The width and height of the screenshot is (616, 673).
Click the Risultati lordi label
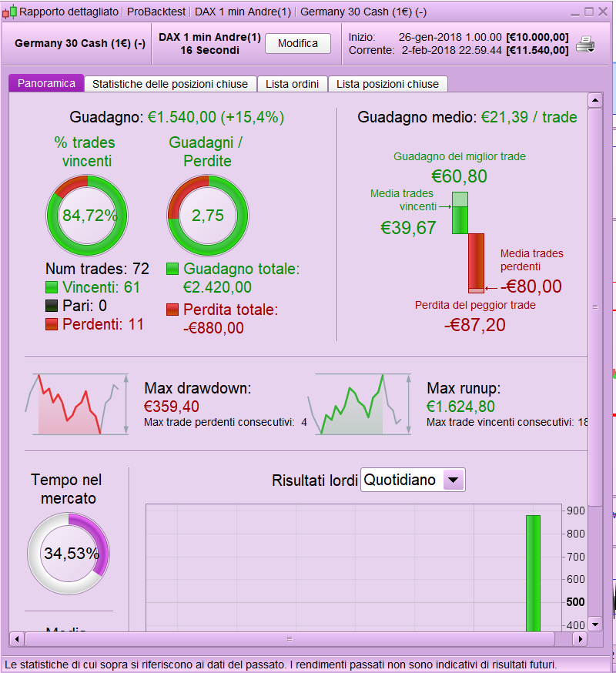click(x=315, y=480)
